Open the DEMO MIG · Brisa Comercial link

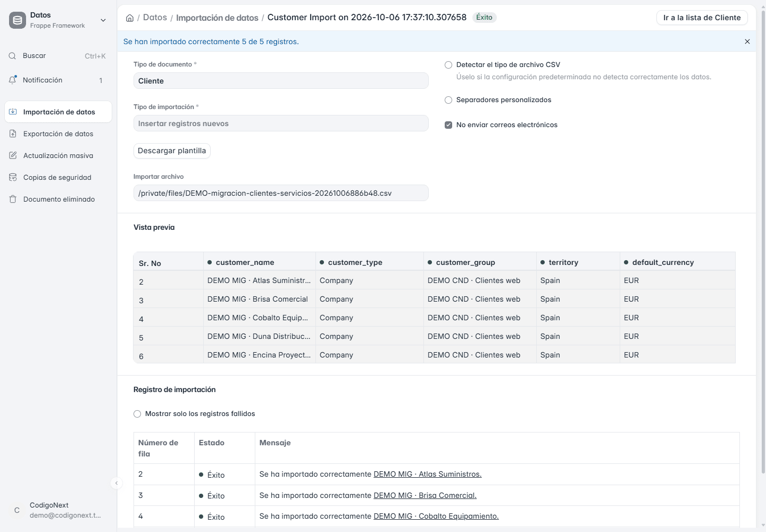(x=425, y=495)
